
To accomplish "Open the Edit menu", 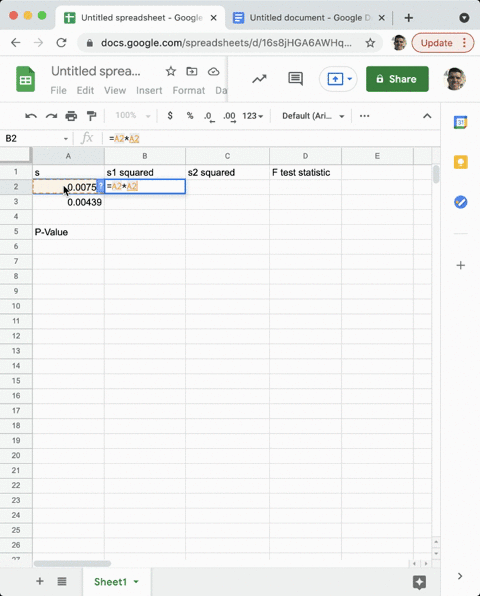I will 85,90.
